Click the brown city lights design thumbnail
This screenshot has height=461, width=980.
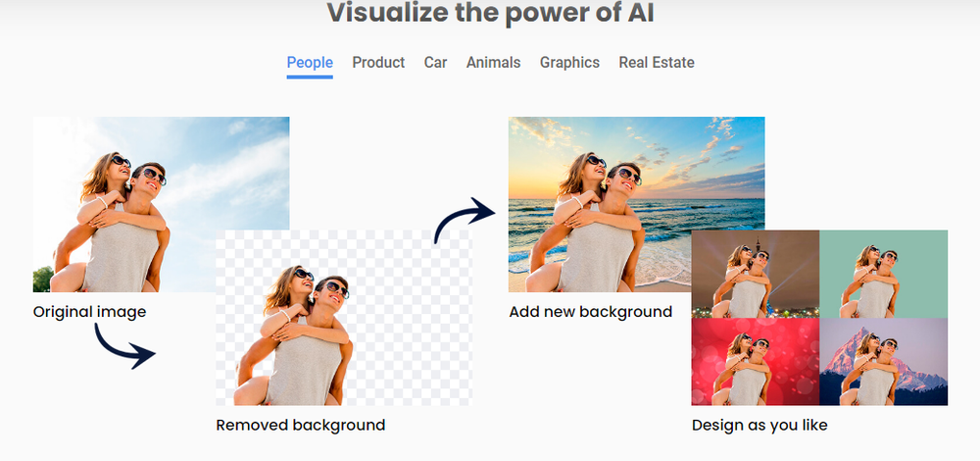tap(755, 274)
